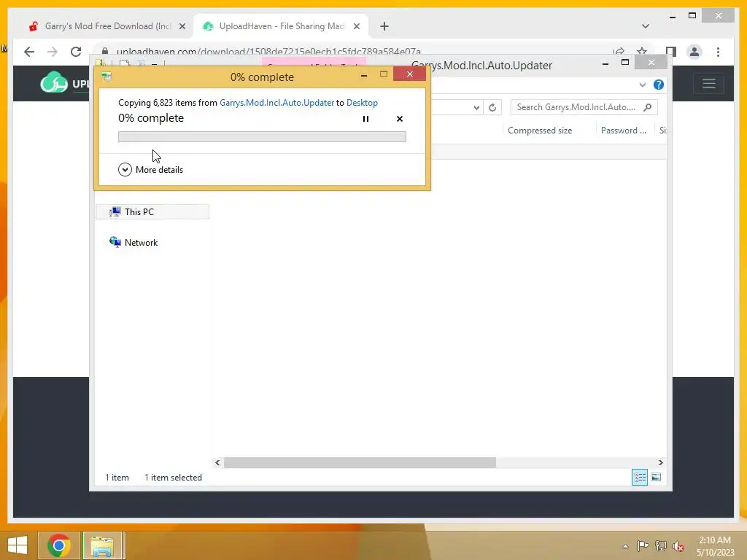
Task: Open Action Center flag icon
Action: pyautogui.click(x=643, y=546)
